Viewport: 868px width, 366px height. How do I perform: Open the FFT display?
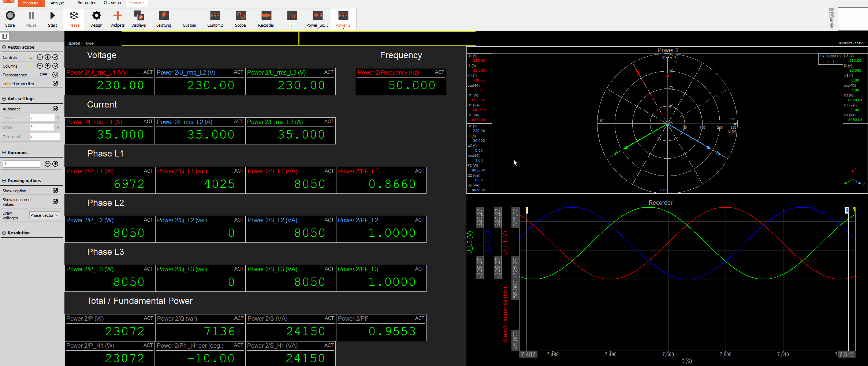click(x=292, y=19)
